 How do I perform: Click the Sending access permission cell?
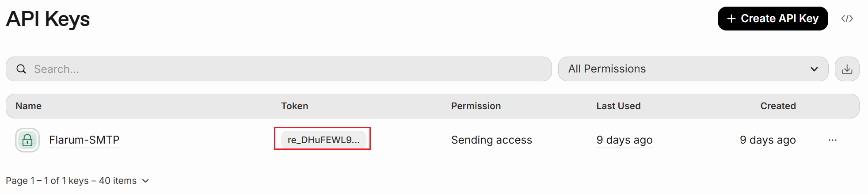pyautogui.click(x=491, y=140)
